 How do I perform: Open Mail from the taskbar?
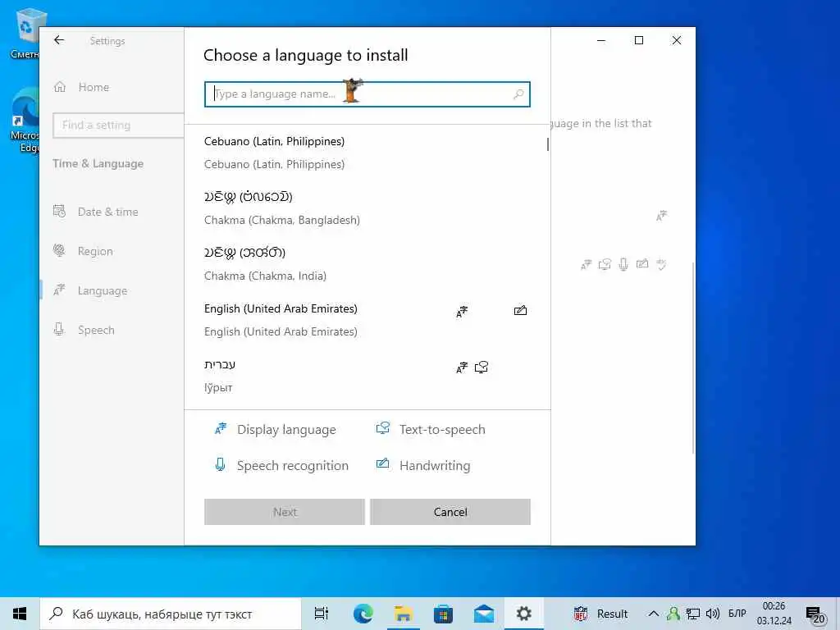click(x=484, y=614)
